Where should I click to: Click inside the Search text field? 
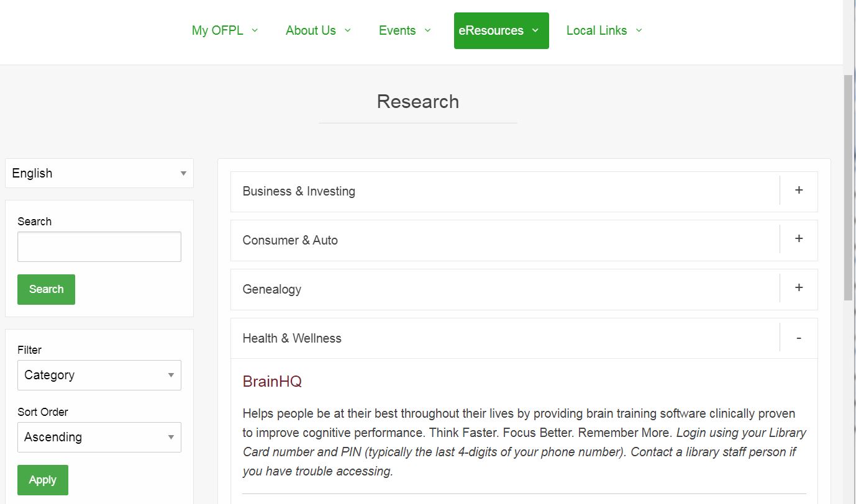coord(99,246)
